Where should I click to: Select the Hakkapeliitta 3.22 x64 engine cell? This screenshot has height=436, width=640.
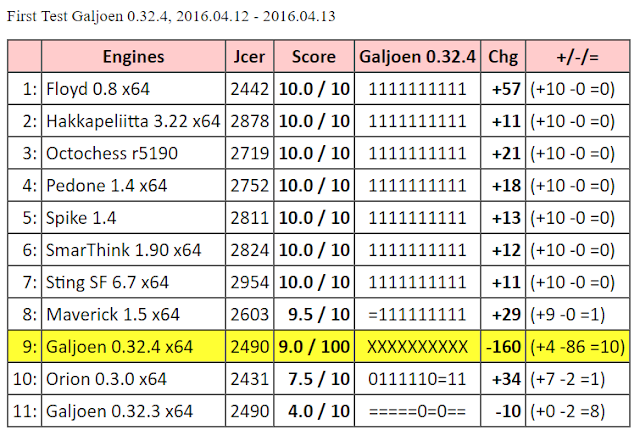[133, 121]
